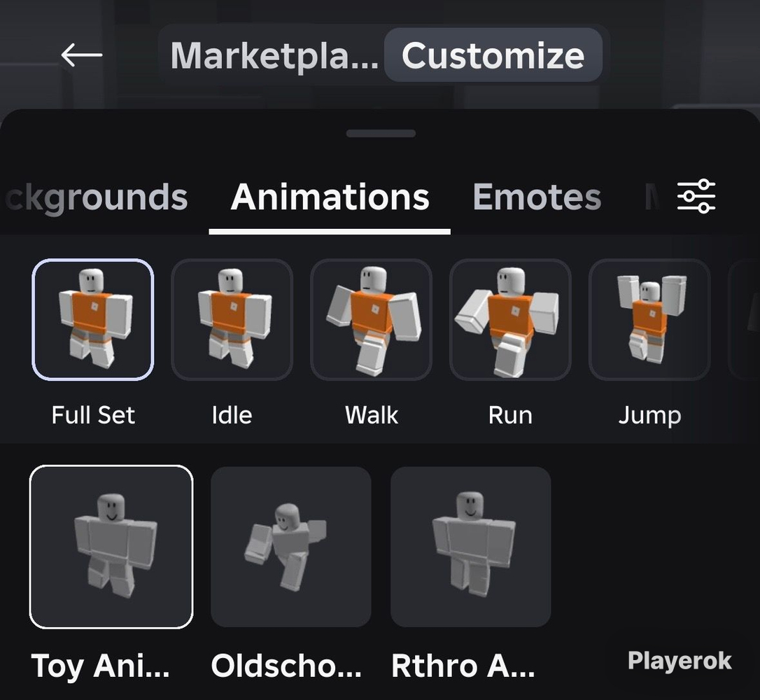Switch to the Marketplace tab
This screenshot has width=760, height=700.
point(274,55)
